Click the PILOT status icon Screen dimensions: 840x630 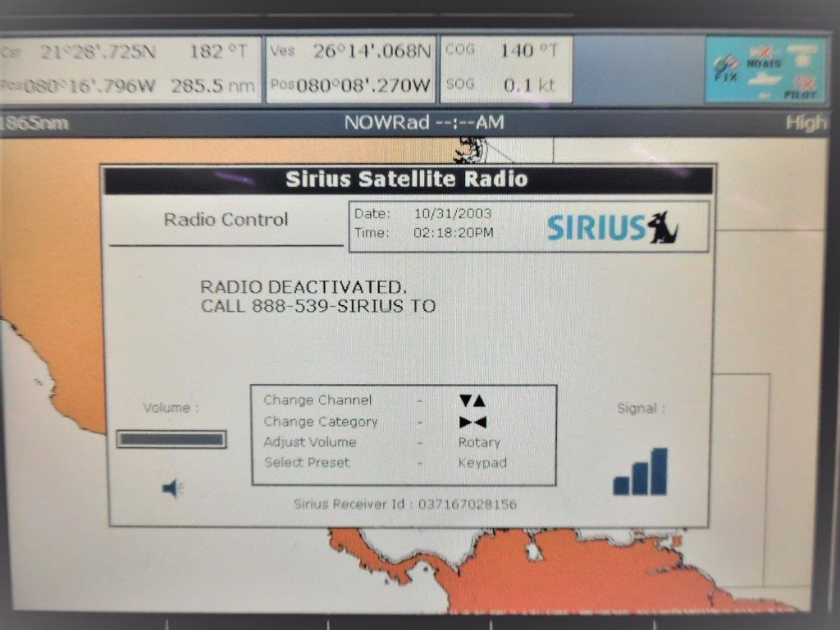(802, 89)
